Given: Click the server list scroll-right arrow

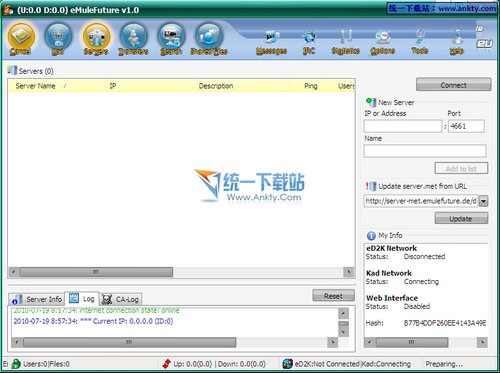Looking at the screenshot, I should click(349, 272).
